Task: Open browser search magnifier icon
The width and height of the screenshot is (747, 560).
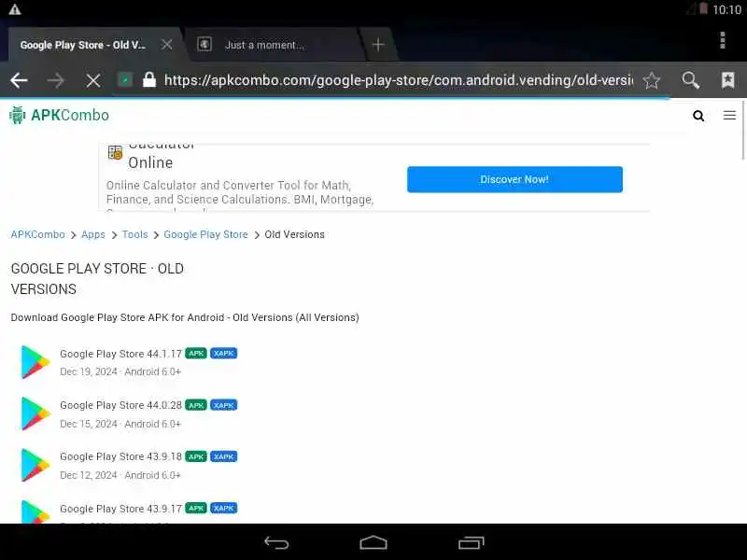Action: [690, 80]
